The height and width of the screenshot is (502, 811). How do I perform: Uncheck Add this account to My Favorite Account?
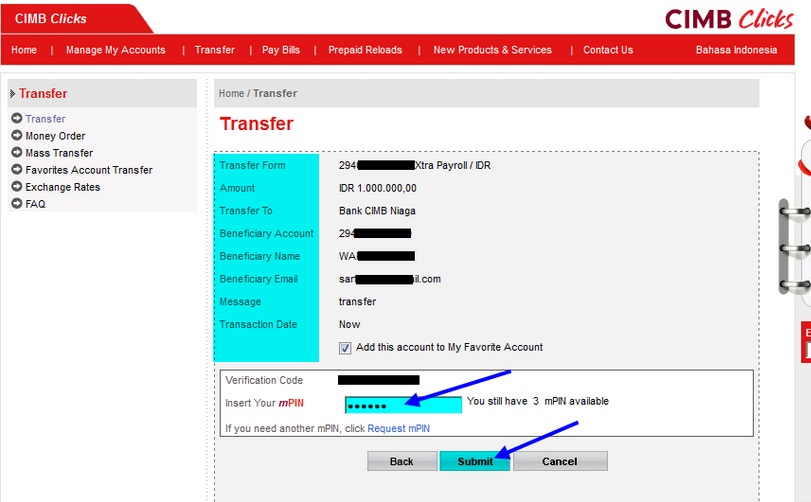pos(345,348)
